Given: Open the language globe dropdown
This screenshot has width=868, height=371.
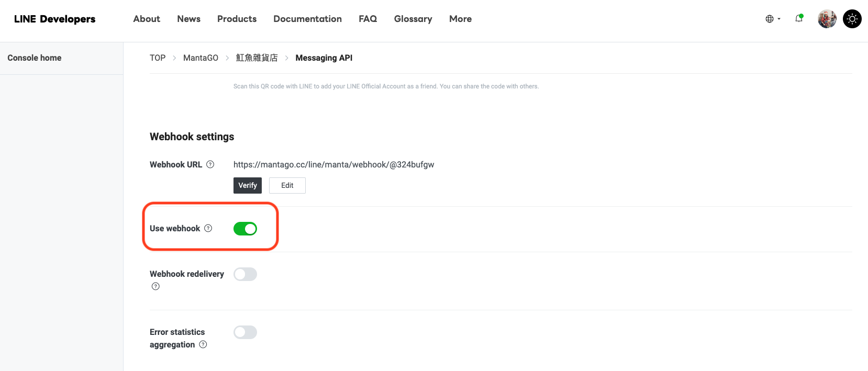Looking at the screenshot, I should coord(773,19).
